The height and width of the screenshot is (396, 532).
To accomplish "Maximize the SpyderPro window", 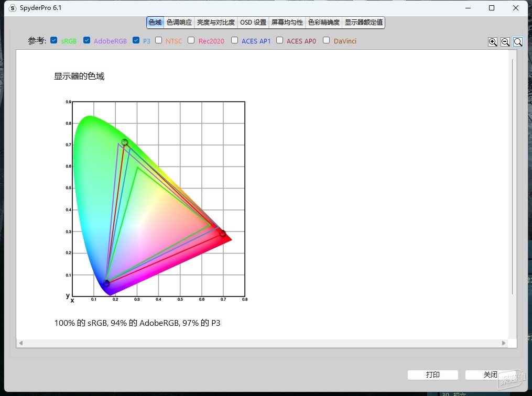I will pyautogui.click(x=492, y=8).
